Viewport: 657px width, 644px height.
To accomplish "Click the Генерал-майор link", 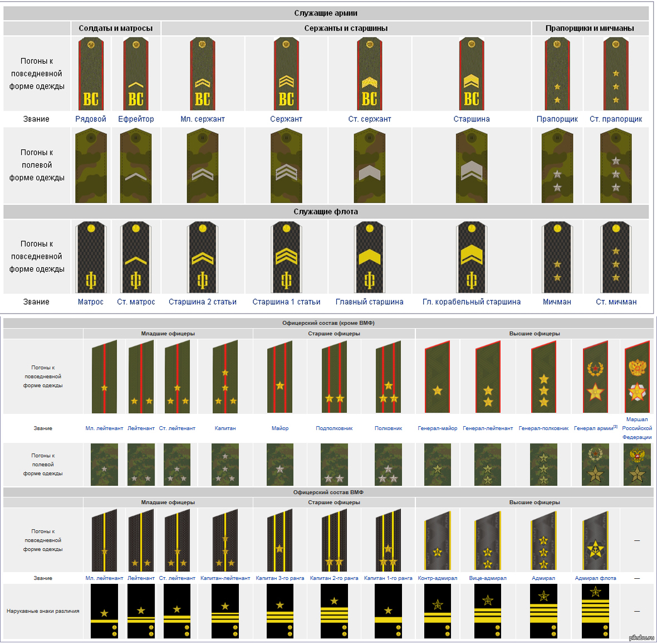I will [x=438, y=428].
